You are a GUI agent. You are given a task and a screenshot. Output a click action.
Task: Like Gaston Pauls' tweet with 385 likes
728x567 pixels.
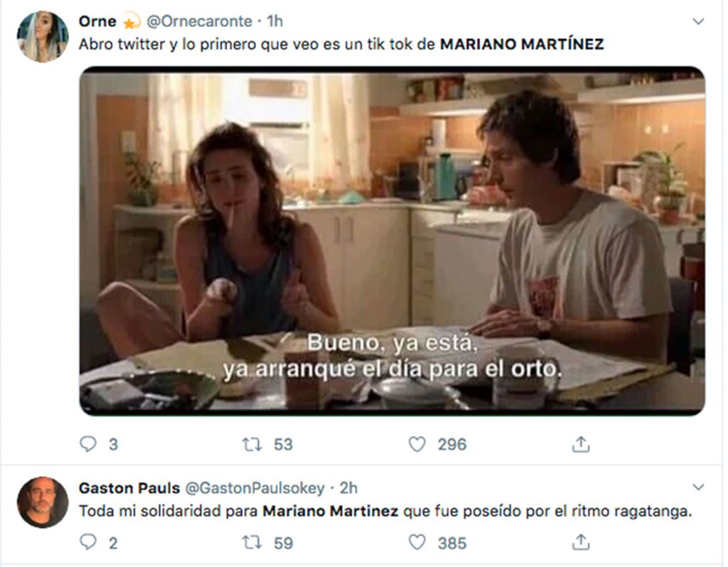click(417, 542)
